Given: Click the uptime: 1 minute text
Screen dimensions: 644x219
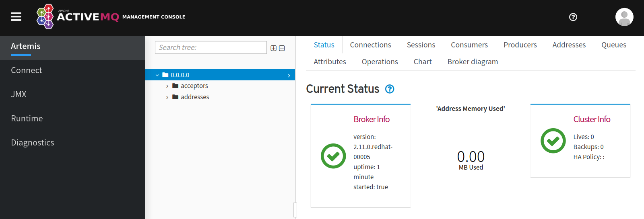Looking at the screenshot, I should (367, 172).
